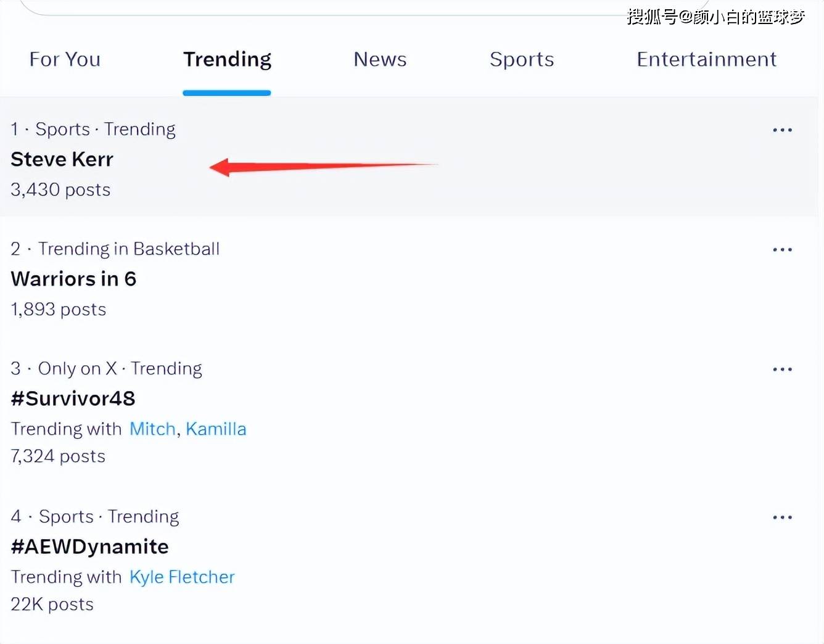This screenshot has width=824, height=644.
Task: Open the News tab
Action: click(x=380, y=59)
